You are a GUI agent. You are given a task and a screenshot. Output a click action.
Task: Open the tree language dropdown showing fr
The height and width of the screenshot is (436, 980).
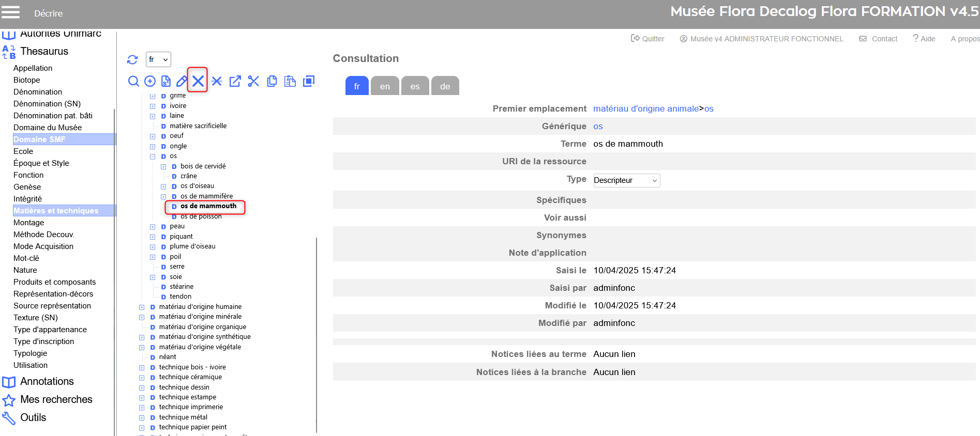point(158,59)
